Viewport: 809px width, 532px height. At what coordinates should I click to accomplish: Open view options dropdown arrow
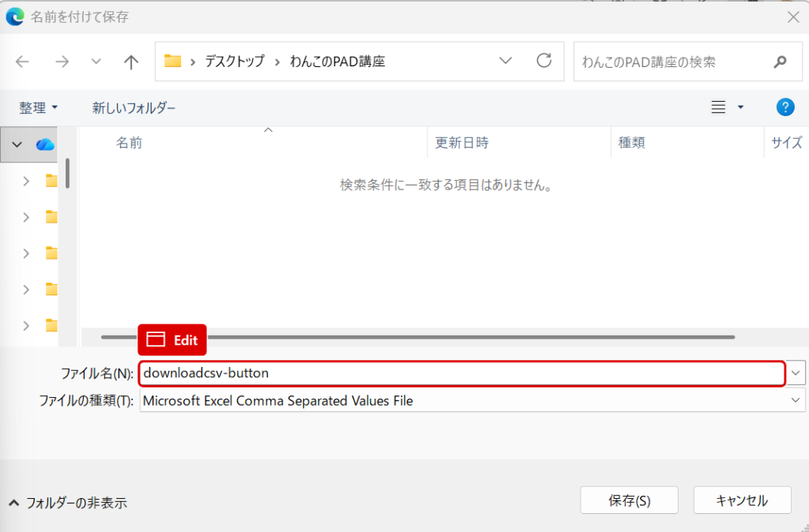click(x=740, y=107)
